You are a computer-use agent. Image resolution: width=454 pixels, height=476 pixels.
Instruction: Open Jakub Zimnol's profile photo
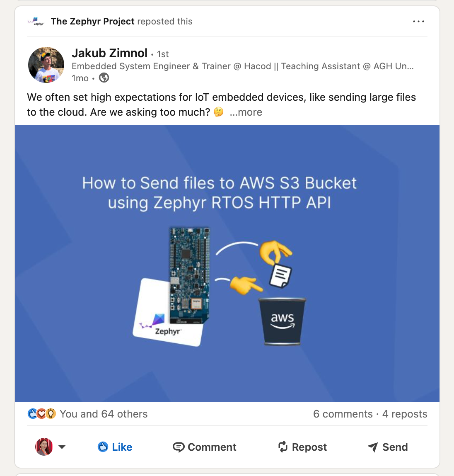coord(46,65)
